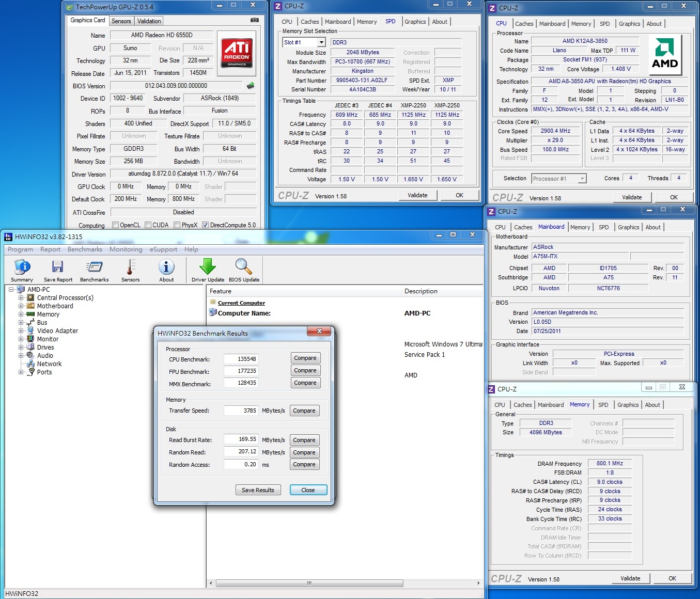Screen dimensions: 700x599
Task: Click the Summary icon in HWiNFO32 toolbar
Action: tap(22, 267)
